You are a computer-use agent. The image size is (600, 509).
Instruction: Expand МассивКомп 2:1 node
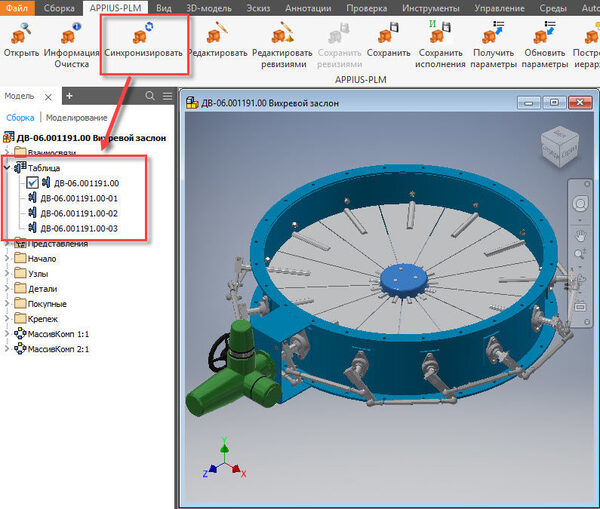coord(7,349)
